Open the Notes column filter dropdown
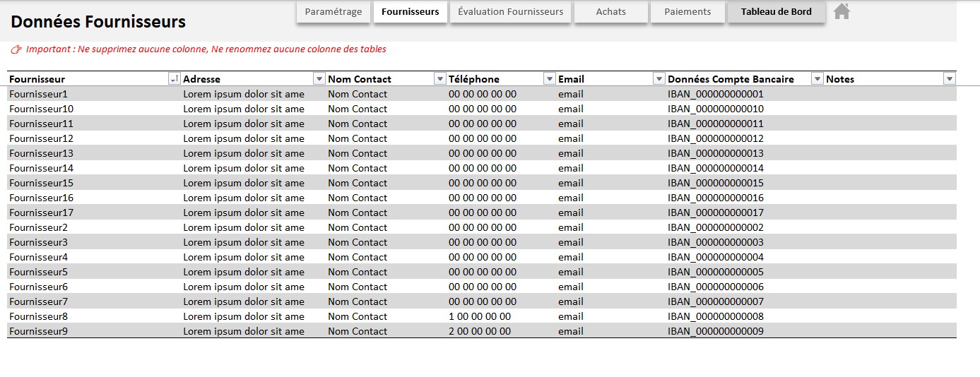The width and height of the screenshot is (980, 377). pyautogui.click(x=949, y=79)
